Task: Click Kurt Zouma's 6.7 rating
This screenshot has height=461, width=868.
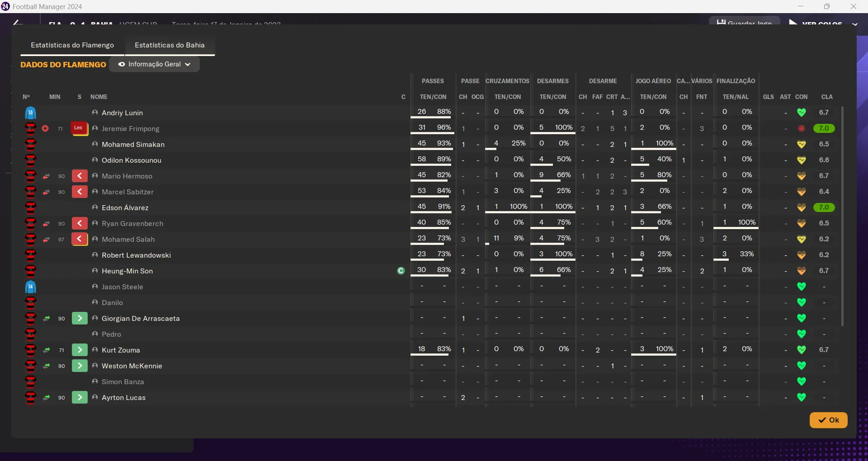Action: coord(824,350)
